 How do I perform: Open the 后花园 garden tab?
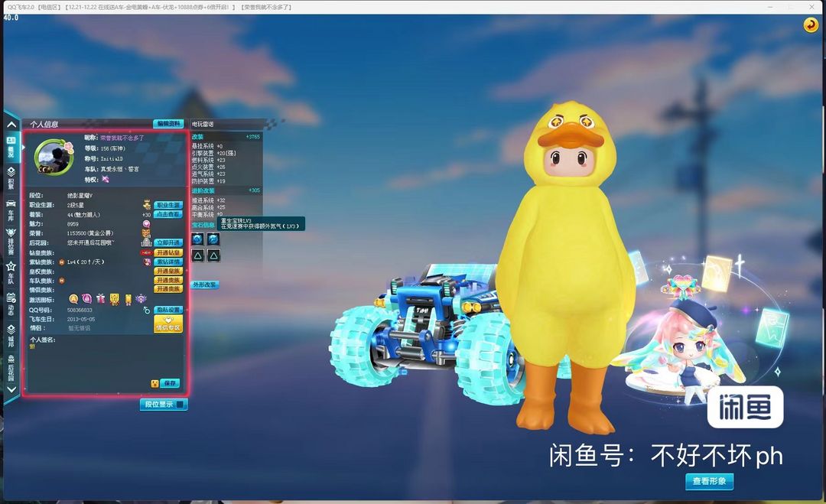11,367
